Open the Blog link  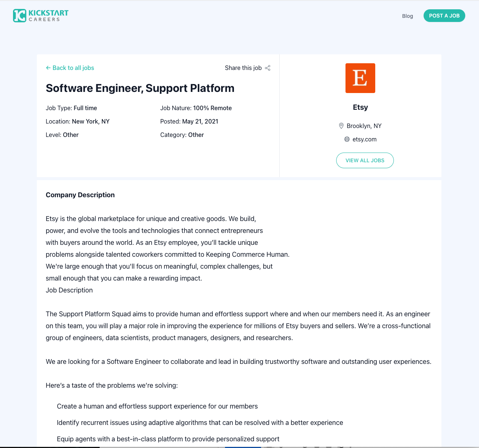408,16
